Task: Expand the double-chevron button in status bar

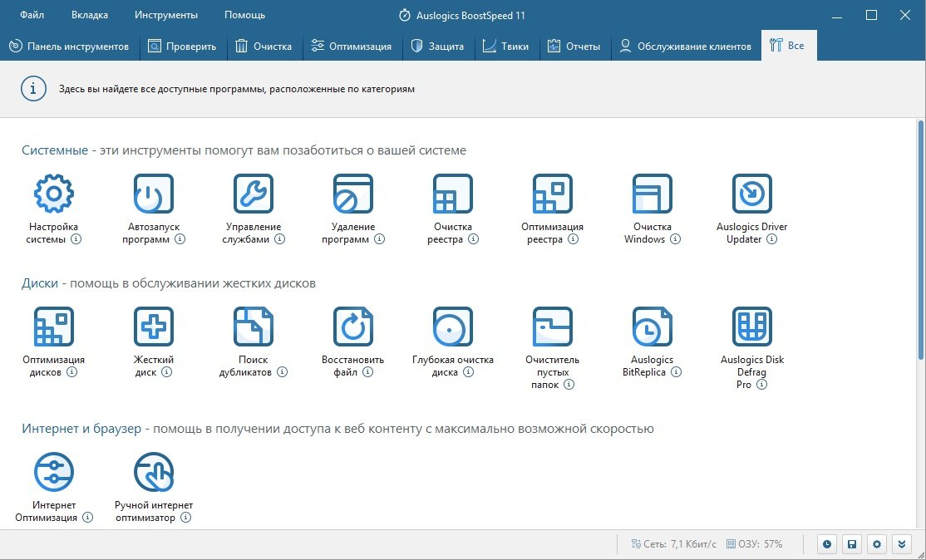Action: pyautogui.click(x=902, y=544)
